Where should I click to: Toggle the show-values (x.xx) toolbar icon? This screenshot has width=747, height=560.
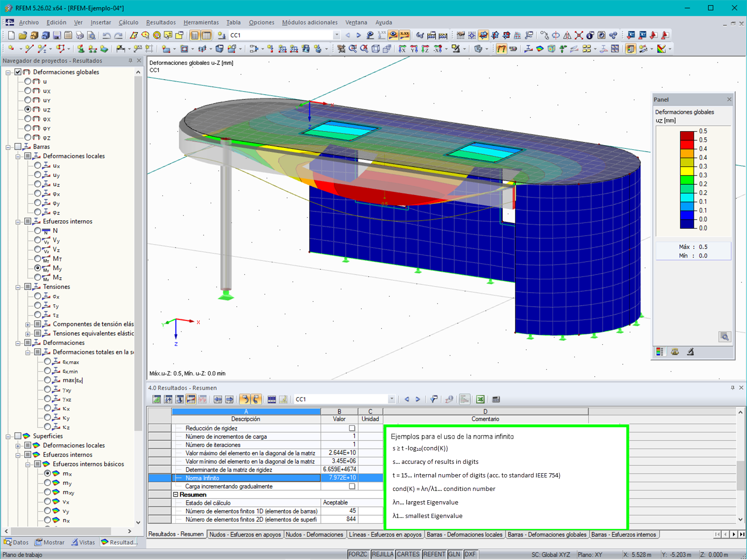(404, 35)
